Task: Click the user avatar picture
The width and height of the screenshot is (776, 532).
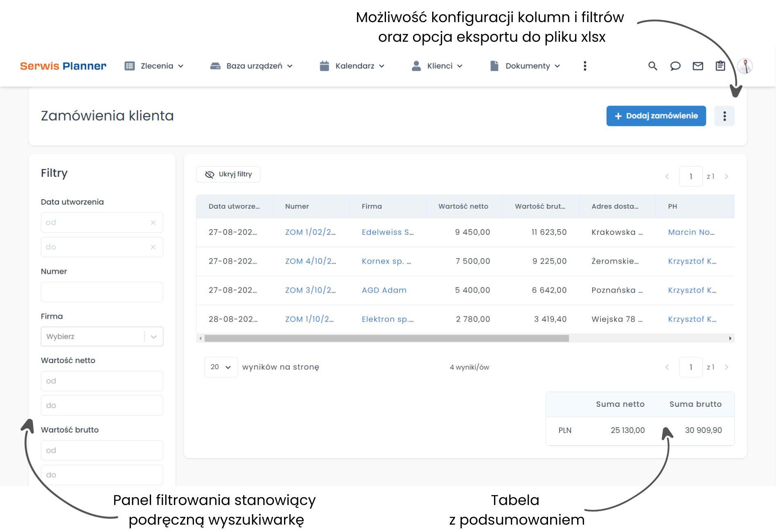Action: 745,66
